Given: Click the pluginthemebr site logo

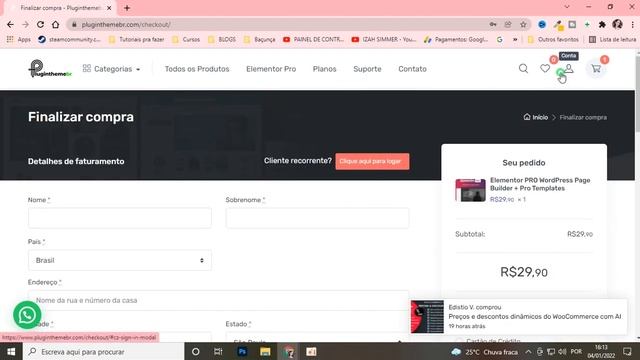Looking at the screenshot, I should (50, 69).
